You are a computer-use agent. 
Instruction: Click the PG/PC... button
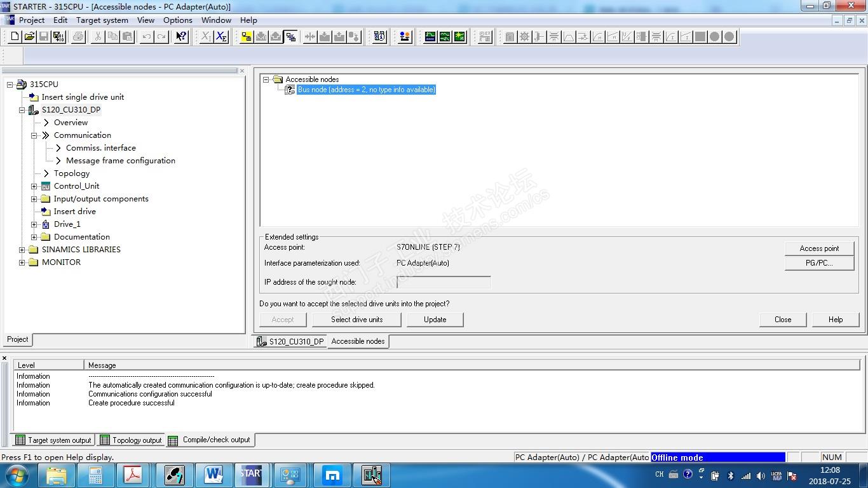click(819, 263)
